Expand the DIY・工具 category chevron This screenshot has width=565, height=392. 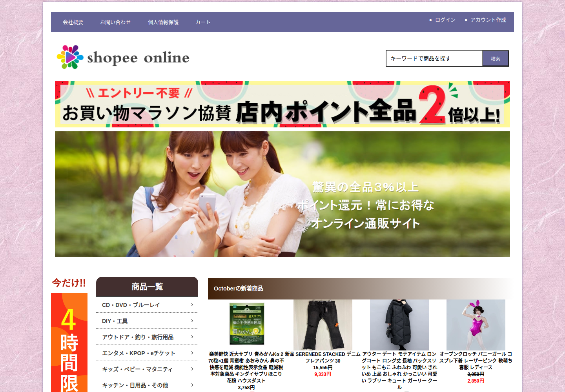pyautogui.click(x=192, y=321)
